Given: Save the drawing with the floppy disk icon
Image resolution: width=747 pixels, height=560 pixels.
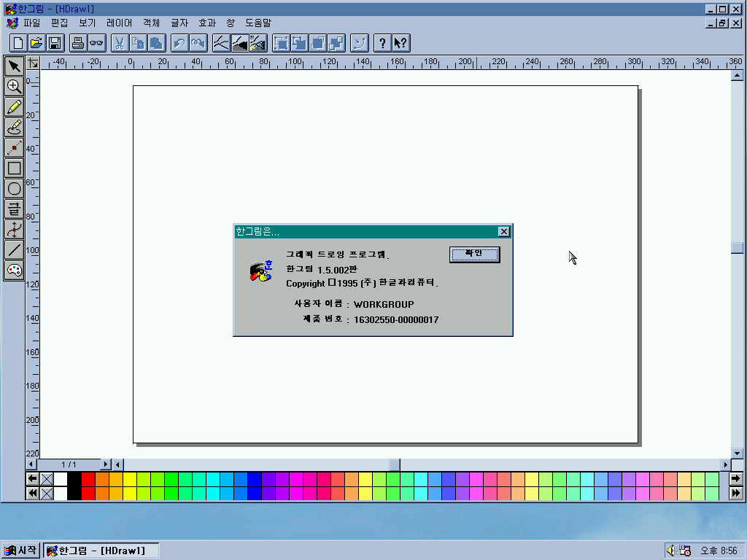Looking at the screenshot, I should click(x=55, y=43).
